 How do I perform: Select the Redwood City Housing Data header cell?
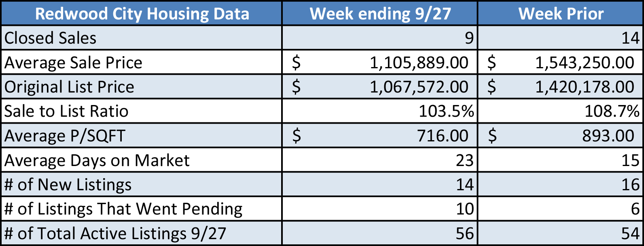[142, 13]
